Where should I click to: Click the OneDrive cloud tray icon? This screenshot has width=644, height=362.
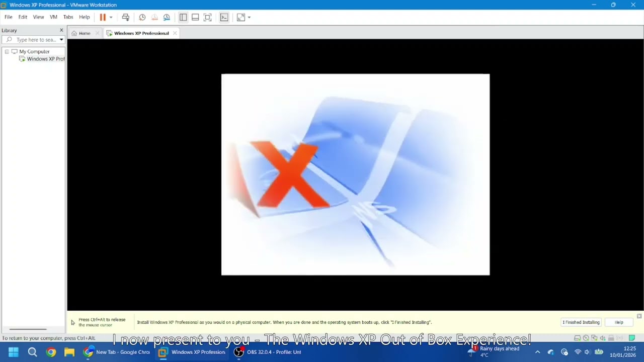pyautogui.click(x=551, y=352)
